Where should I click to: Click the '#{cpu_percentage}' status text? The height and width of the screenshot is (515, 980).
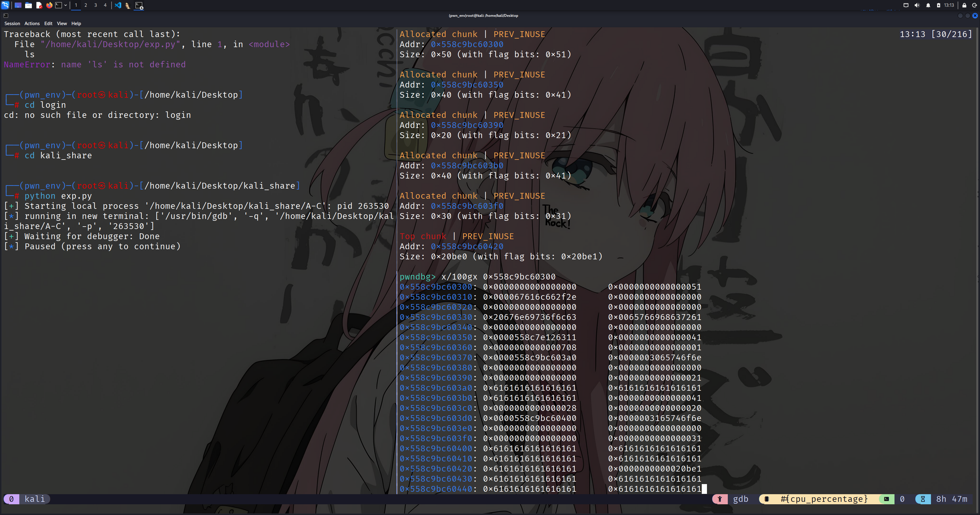(824, 499)
